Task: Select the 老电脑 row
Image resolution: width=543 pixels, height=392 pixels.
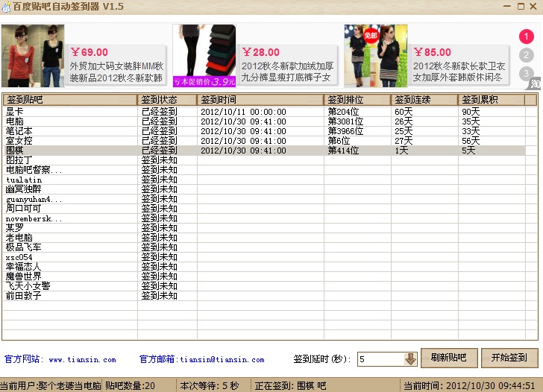Action: pyautogui.click(x=264, y=238)
